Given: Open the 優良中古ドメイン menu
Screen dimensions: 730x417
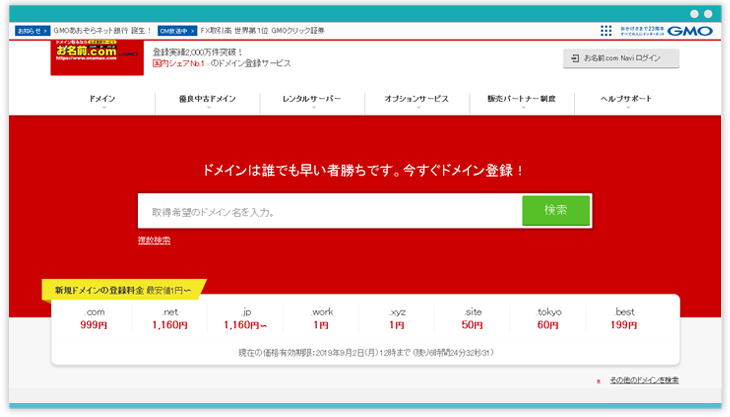Looking at the screenshot, I should (208, 99).
